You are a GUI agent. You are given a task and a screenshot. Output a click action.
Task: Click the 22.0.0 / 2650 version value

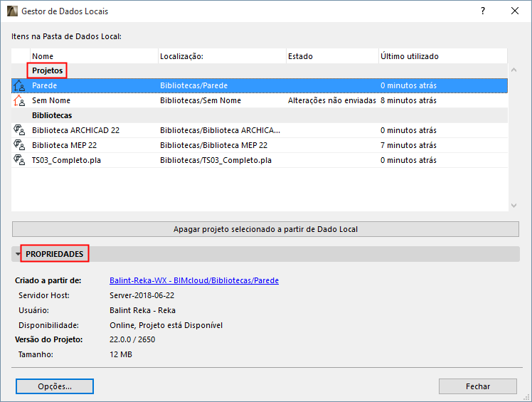click(132, 339)
